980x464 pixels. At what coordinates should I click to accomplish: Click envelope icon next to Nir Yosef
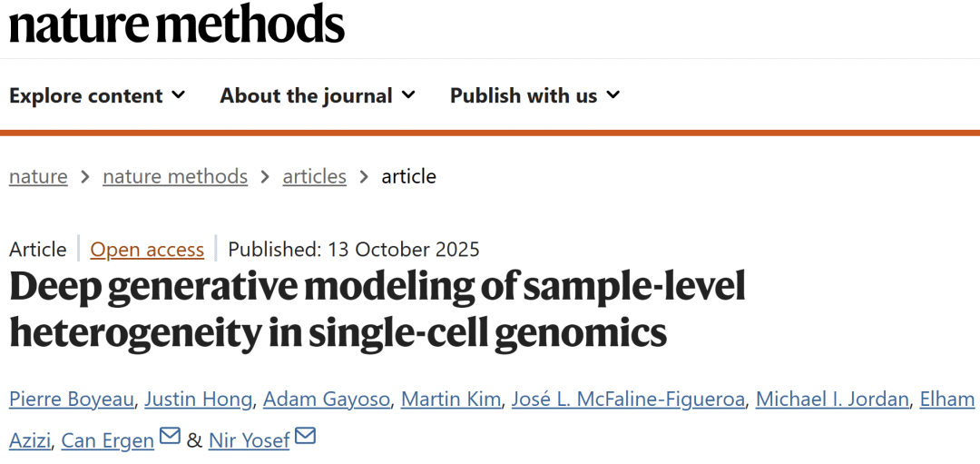(x=305, y=437)
